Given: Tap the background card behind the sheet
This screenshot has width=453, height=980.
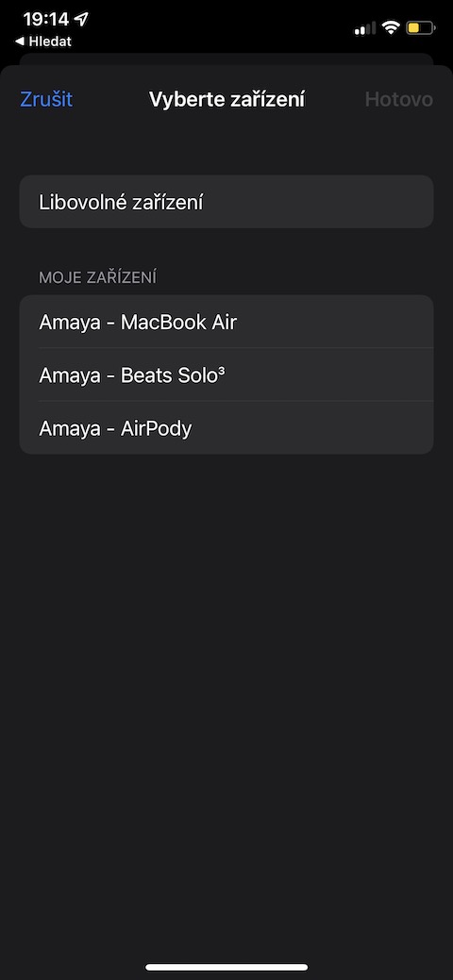Looking at the screenshot, I should [x=226, y=58].
